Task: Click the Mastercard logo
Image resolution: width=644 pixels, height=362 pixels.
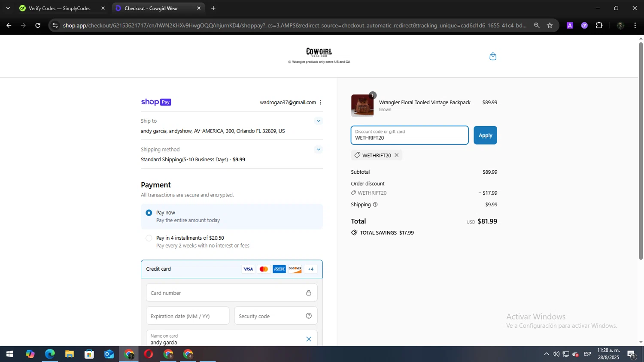Action: pyautogui.click(x=264, y=269)
